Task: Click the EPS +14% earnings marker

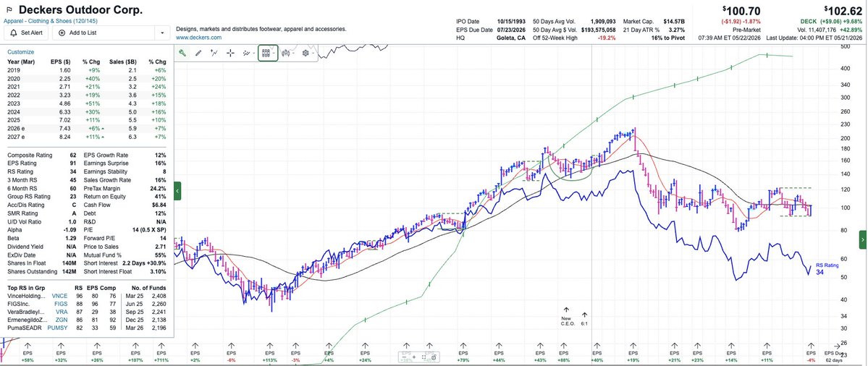Action: [x=731, y=353]
